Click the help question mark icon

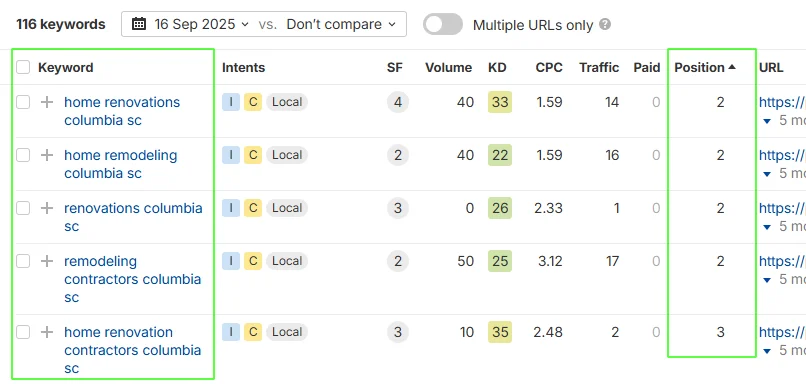(606, 24)
